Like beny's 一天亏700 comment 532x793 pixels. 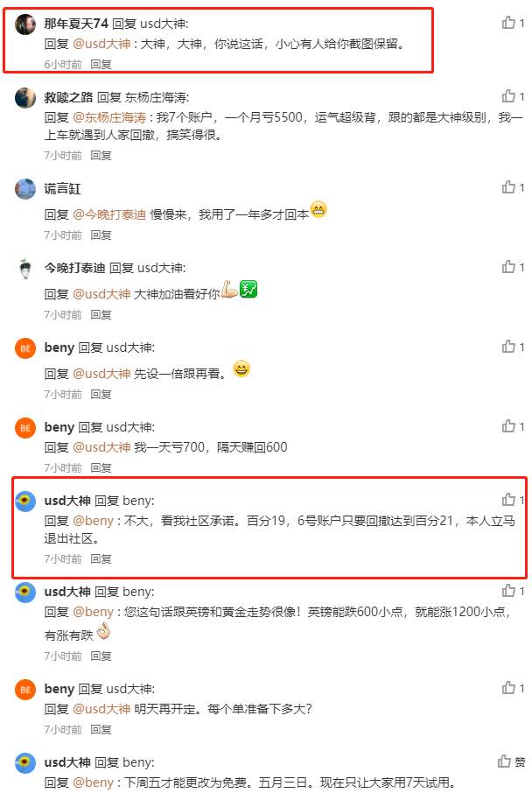click(508, 426)
